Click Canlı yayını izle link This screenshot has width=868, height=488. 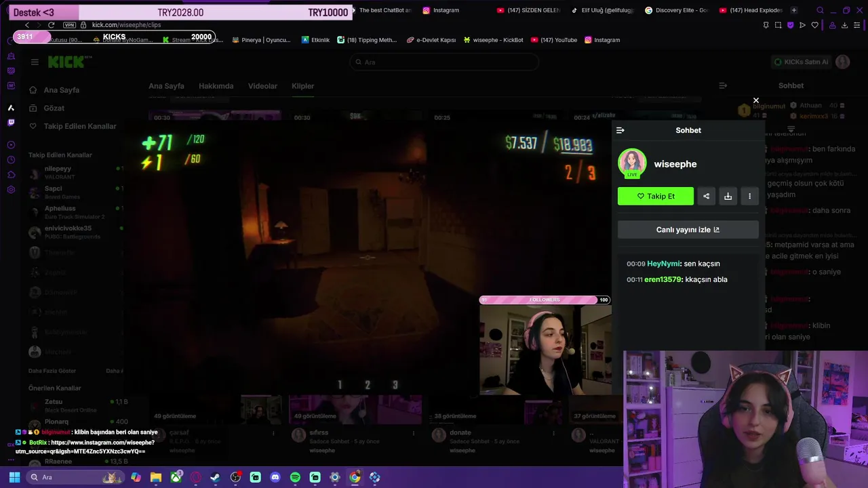point(688,230)
